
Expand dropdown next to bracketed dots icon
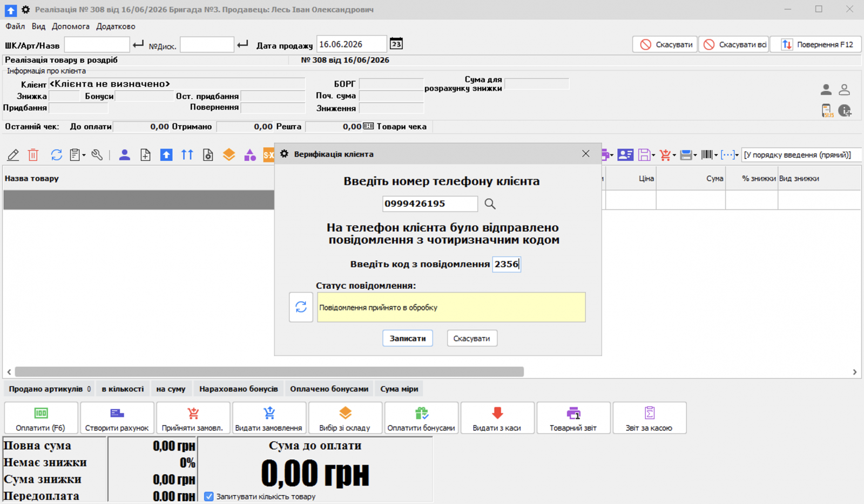(737, 155)
